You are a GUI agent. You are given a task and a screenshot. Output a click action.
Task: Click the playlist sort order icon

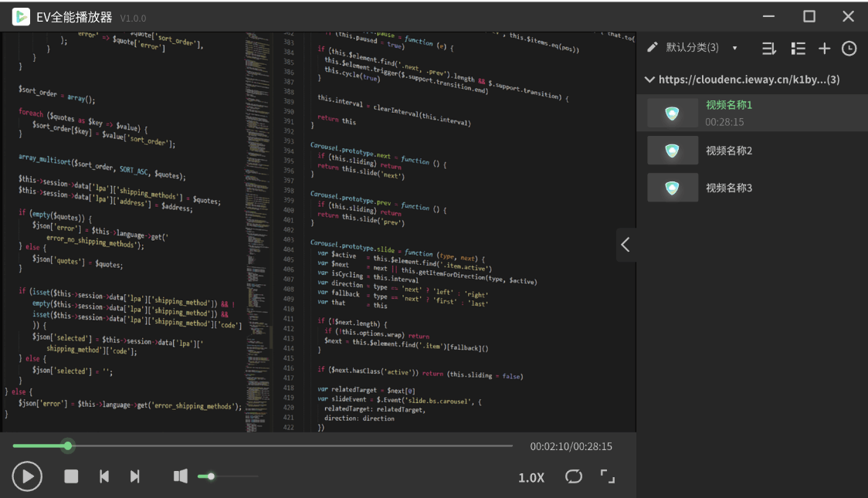click(769, 49)
